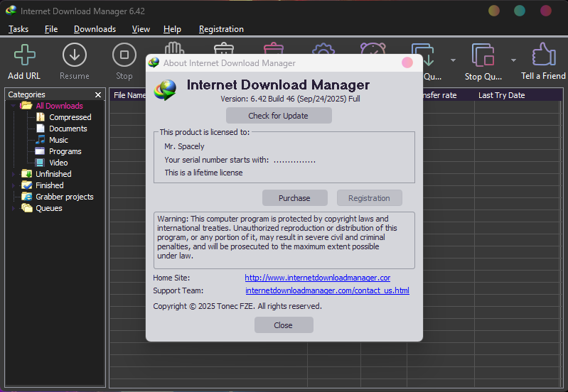Expand the Queues tree node
Viewport: 568px width, 392px height.
click(x=14, y=208)
